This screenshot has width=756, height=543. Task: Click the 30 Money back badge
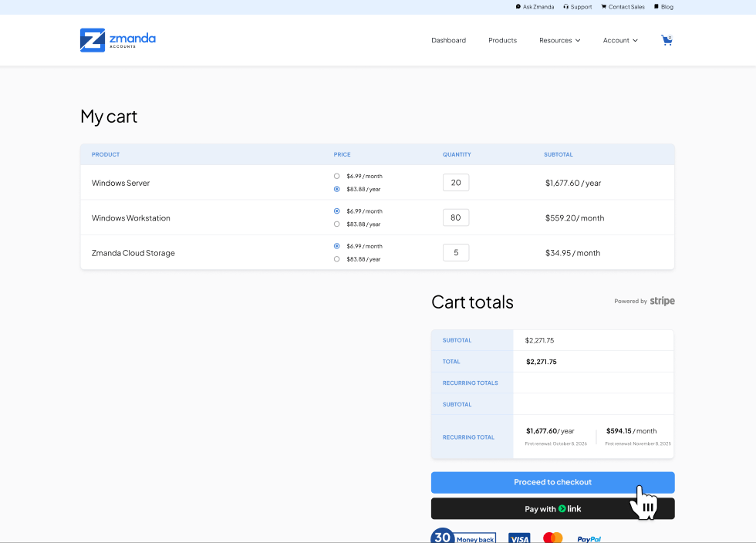point(463,536)
